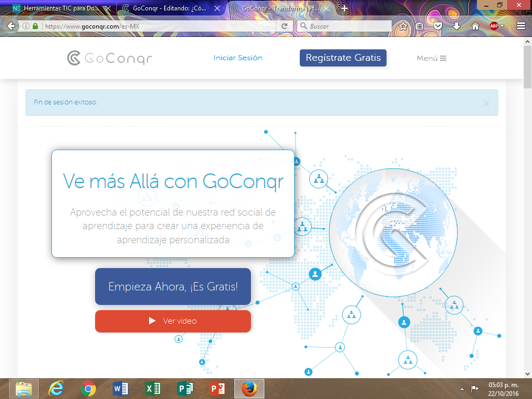Click the URL address bar
This screenshot has height=399, width=532.
point(159,26)
